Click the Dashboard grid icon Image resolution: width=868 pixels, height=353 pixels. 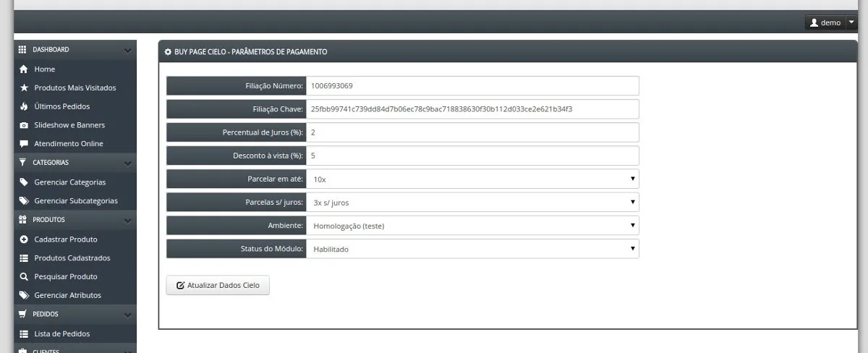[x=22, y=50]
